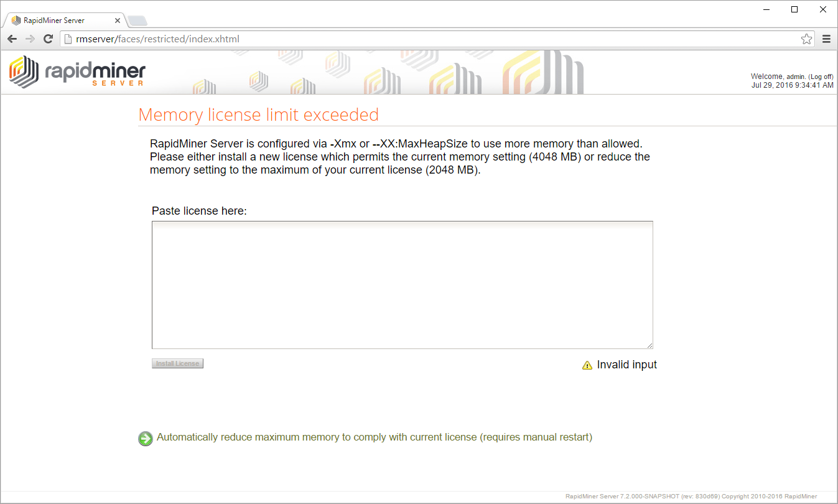Close the RapidMiner Server tab
The height and width of the screenshot is (504, 838).
coord(118,21)
